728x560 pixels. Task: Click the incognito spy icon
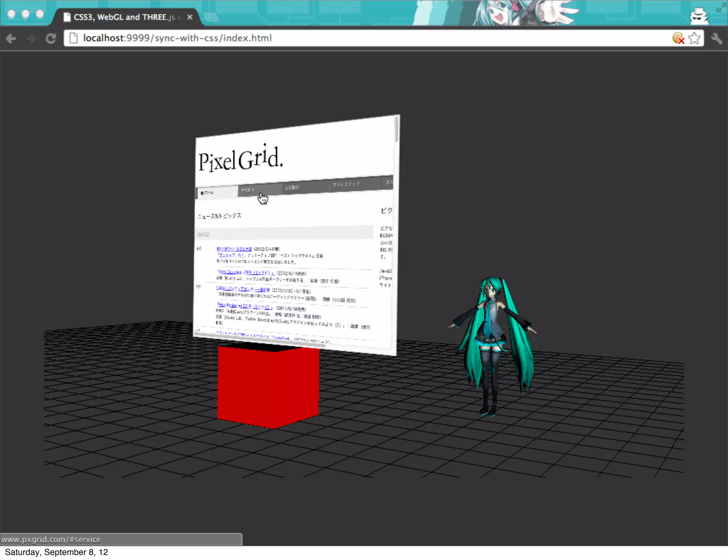coord(699,16)
